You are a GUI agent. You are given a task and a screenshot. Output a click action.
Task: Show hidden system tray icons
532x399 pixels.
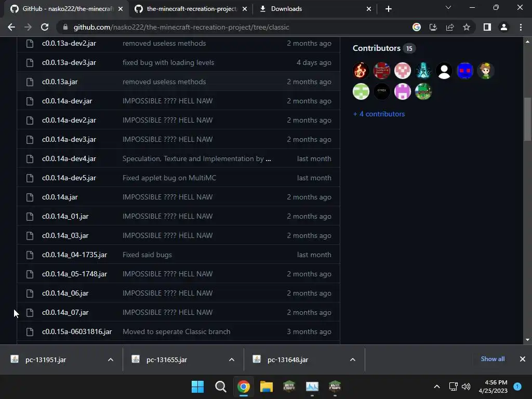click(x=437, y=387)
